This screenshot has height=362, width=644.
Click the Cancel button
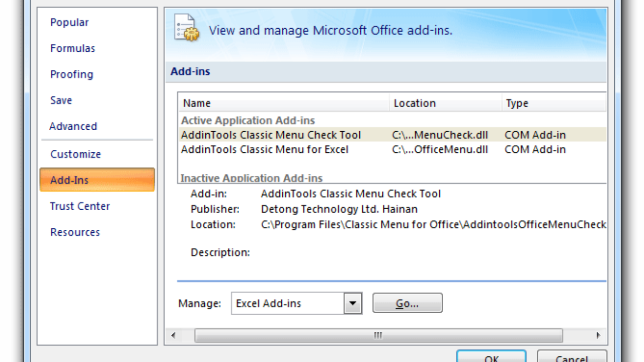tap(572, 357)
